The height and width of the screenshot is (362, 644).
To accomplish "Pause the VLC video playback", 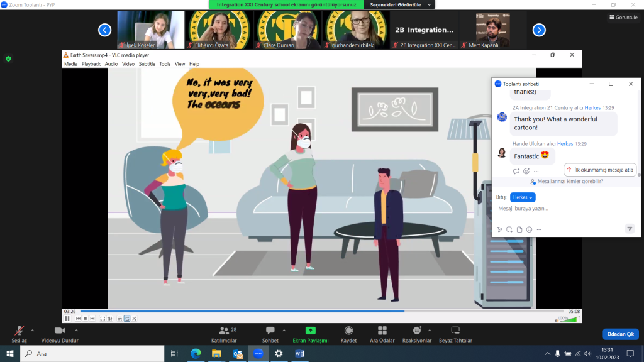I will click(x=67, y=319).
